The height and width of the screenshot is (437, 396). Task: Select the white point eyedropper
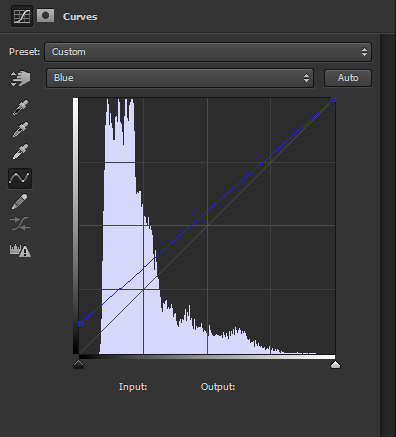click(x=20, y=152)
